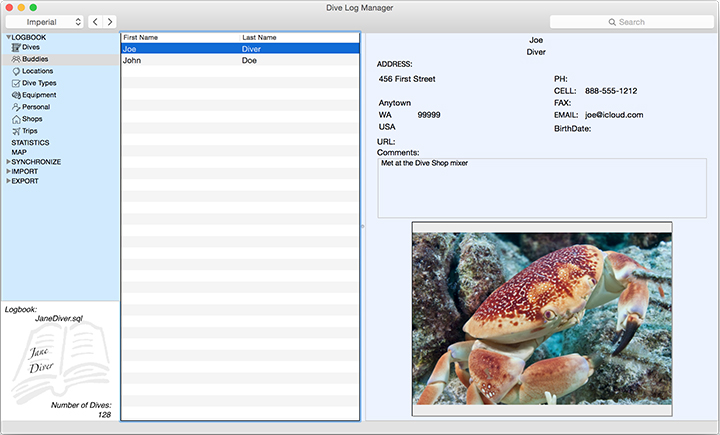
Task: Click the URL label
Action: [386, 142]
